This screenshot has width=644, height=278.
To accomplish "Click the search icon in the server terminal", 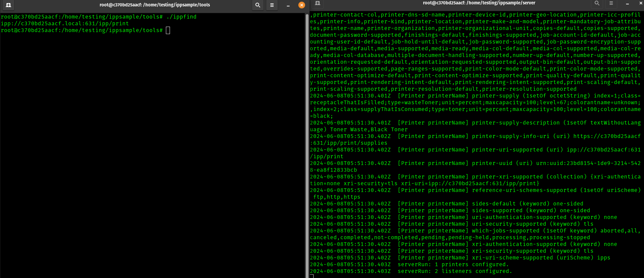I will point(597,3).
